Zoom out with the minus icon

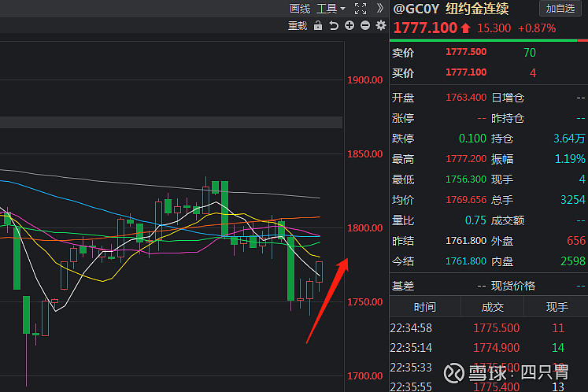click(x=365, y=25)
